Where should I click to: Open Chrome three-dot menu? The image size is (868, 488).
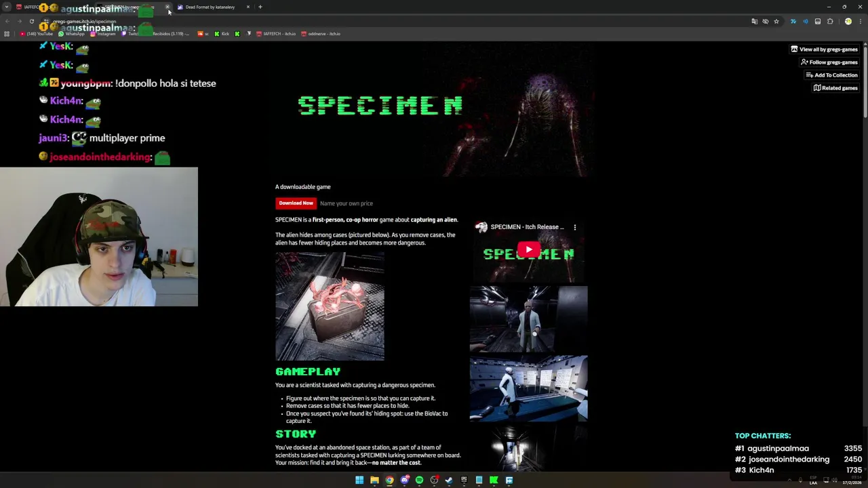(860, 22)
